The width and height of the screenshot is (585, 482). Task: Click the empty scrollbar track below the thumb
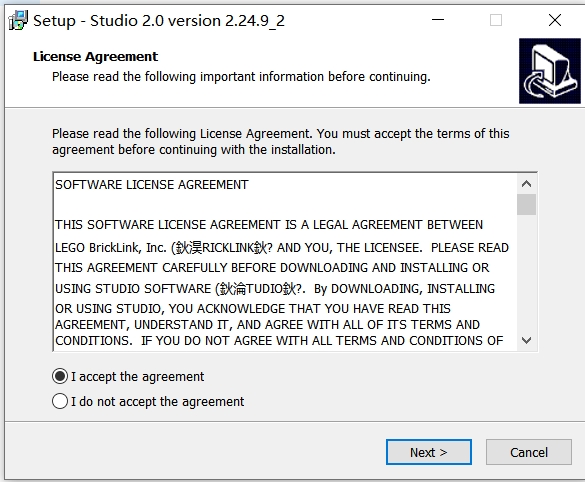[x=526, y=273]
